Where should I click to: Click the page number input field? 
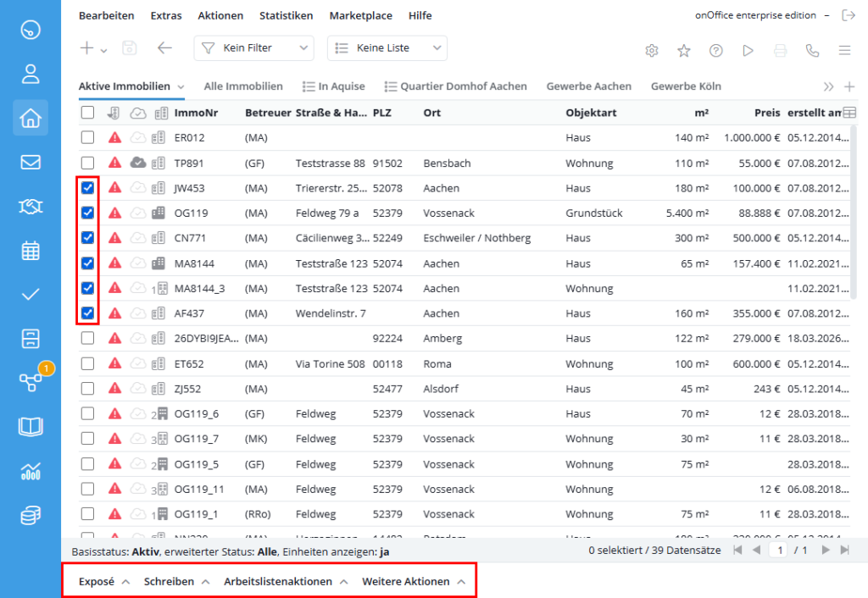point(780,550)
